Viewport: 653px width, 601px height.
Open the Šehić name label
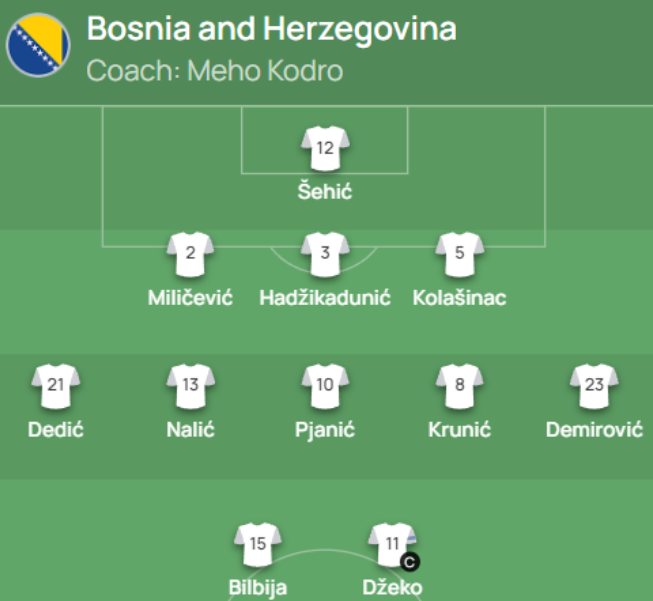pos(325,192)
